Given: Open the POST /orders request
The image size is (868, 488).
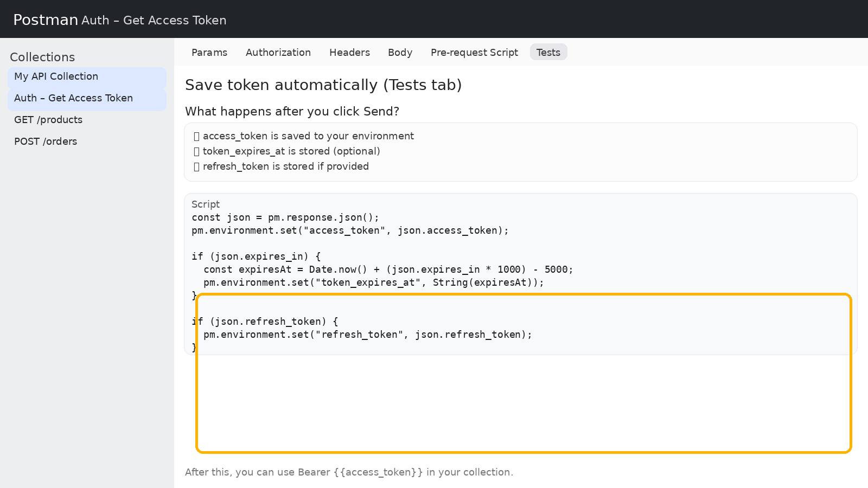Looking at the screenshot, I should pyautogui.click(x=46, y=142).
